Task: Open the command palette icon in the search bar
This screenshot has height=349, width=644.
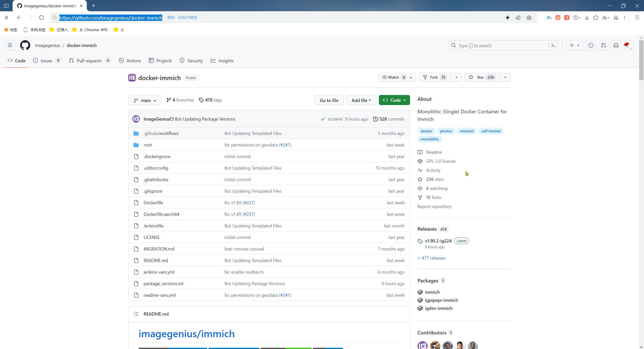Action: click(553, 45)
